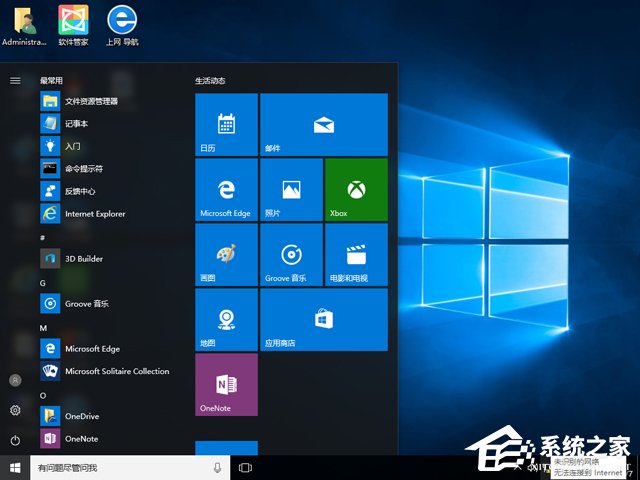Viewport: 640px width, 480px height.
Task: Click the power button in Start menu
Action: 15,440
